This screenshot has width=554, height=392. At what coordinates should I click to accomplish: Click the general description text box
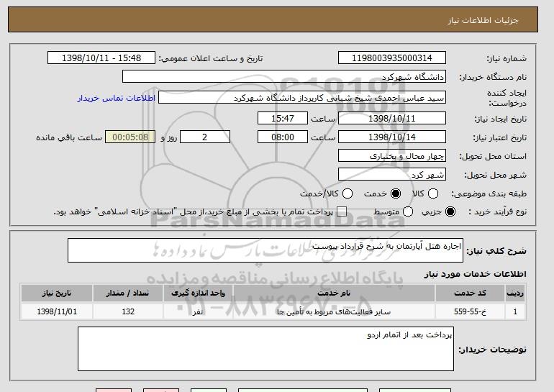pyautogui.click(x=265, y=250)
